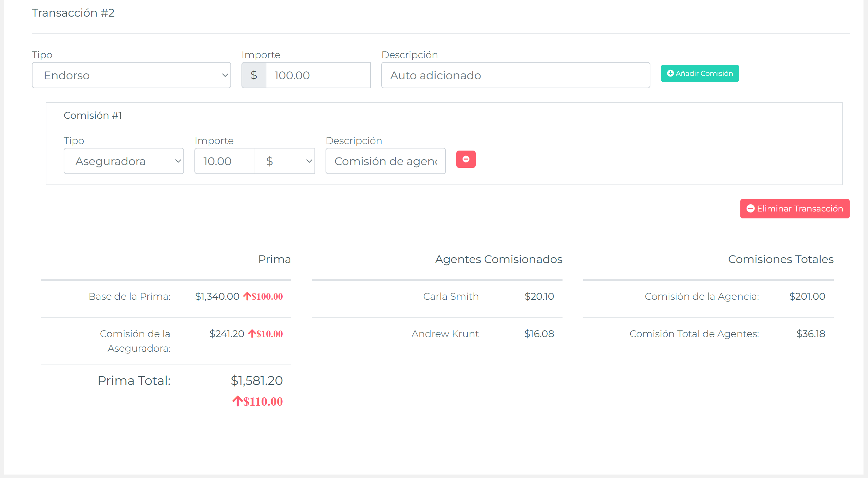Viewport: 868px width, 478px height.
Task: Click the Descripción field containing Auto adicionado
Action: pos(515,75)
